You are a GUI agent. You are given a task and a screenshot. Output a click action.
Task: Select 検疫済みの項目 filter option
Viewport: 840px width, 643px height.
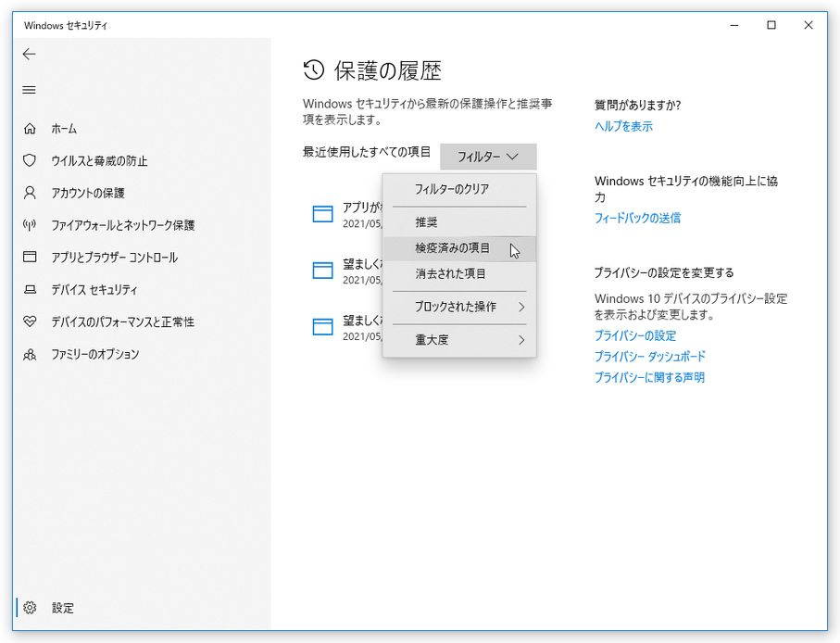pos(459,248)
